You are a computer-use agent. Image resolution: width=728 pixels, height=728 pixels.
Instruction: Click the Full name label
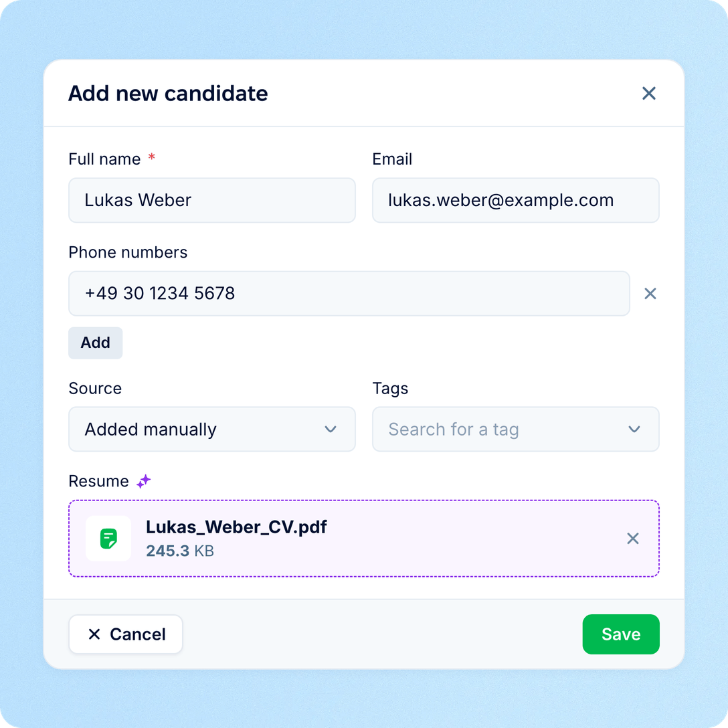point(104,159)
